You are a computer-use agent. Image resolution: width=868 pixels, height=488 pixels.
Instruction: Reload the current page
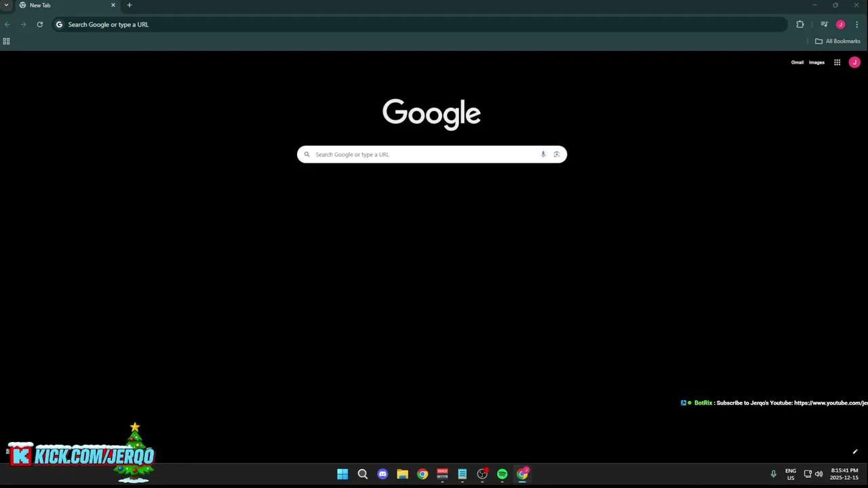pyautogui.click(x=40, y=24)
